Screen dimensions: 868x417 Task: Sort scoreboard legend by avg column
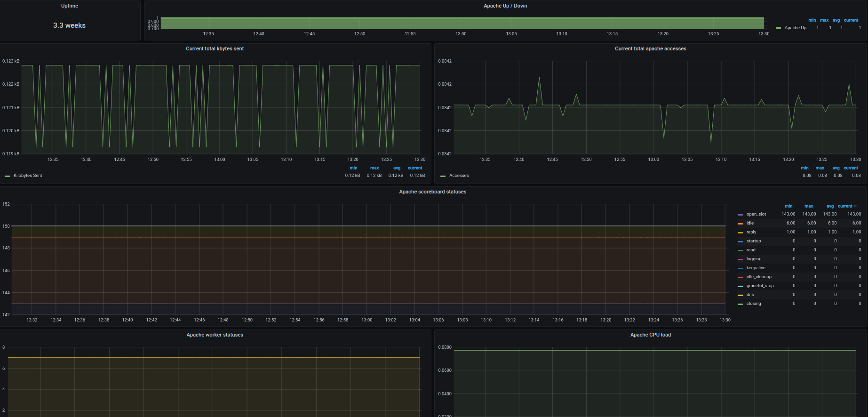coord(830,206)
